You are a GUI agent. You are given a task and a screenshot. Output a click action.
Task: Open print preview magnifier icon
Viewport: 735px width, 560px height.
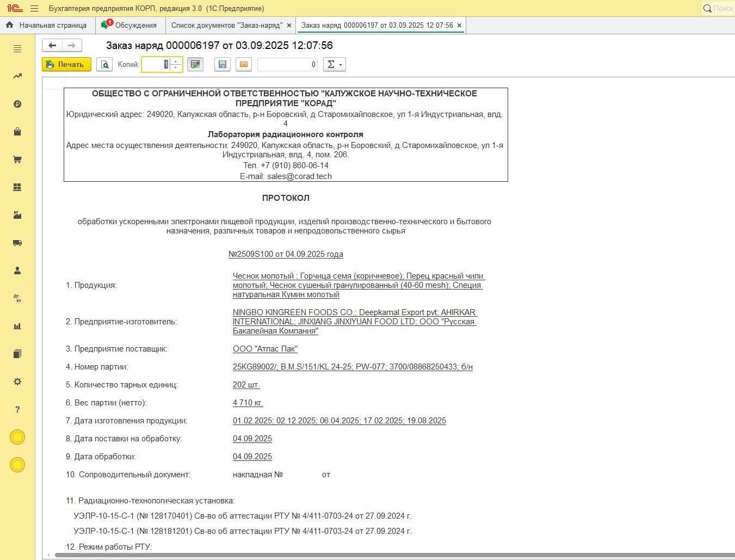tap(104, 64)
